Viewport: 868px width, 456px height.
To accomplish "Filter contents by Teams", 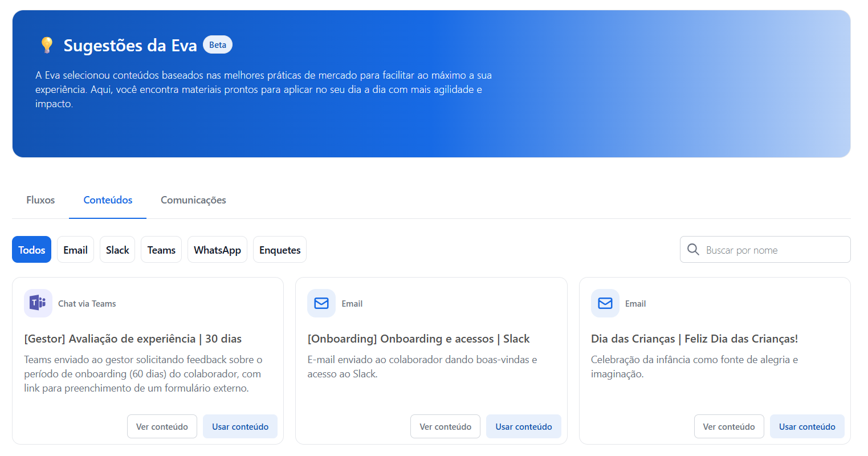I will point(161,250).
